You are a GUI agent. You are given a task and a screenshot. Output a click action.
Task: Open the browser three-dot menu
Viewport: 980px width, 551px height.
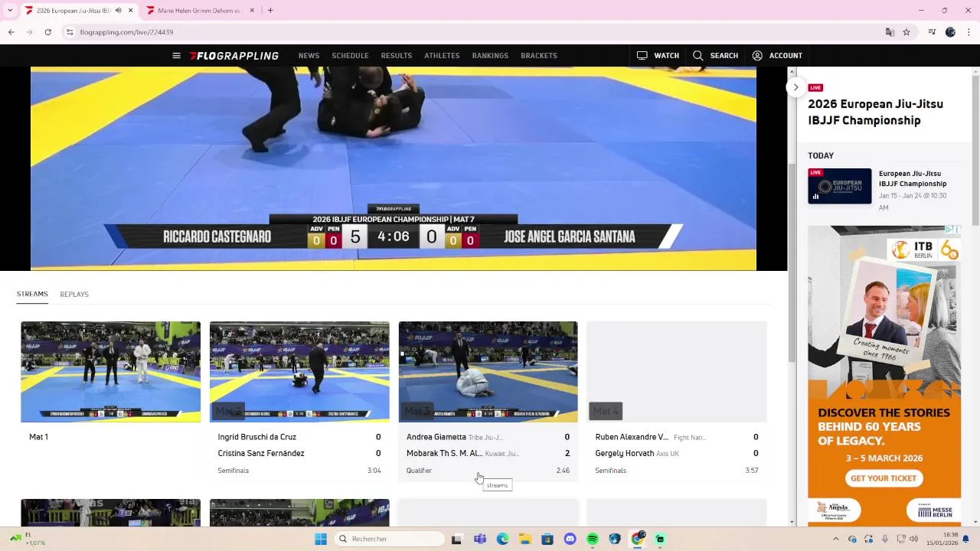click(x=969, y=32)
